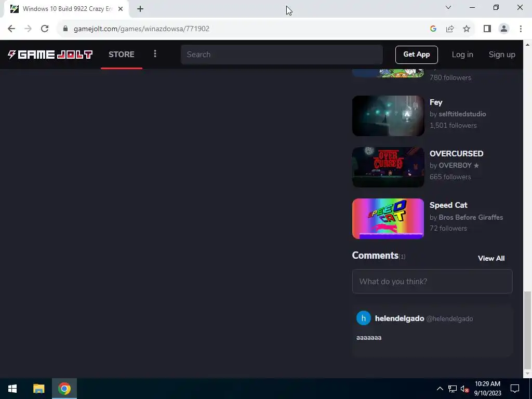Viewport: 532px width, 399px height.
Task: Open the taskbar clock and date
Action: [x=487, y=389]
